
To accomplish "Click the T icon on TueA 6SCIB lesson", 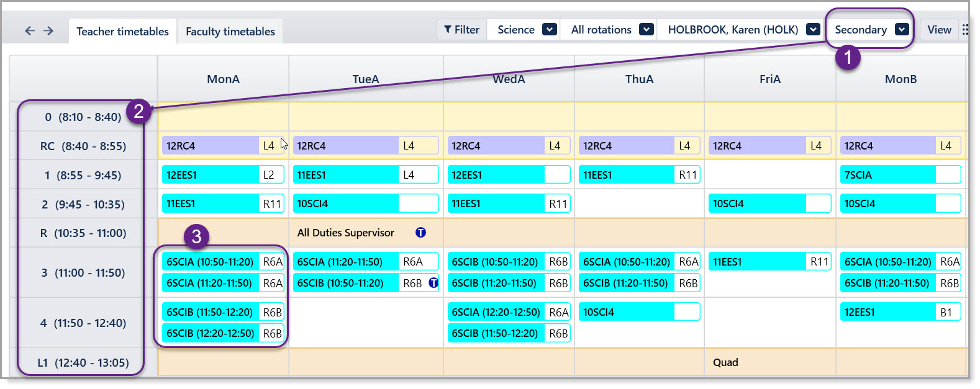I will pos(433,283).
